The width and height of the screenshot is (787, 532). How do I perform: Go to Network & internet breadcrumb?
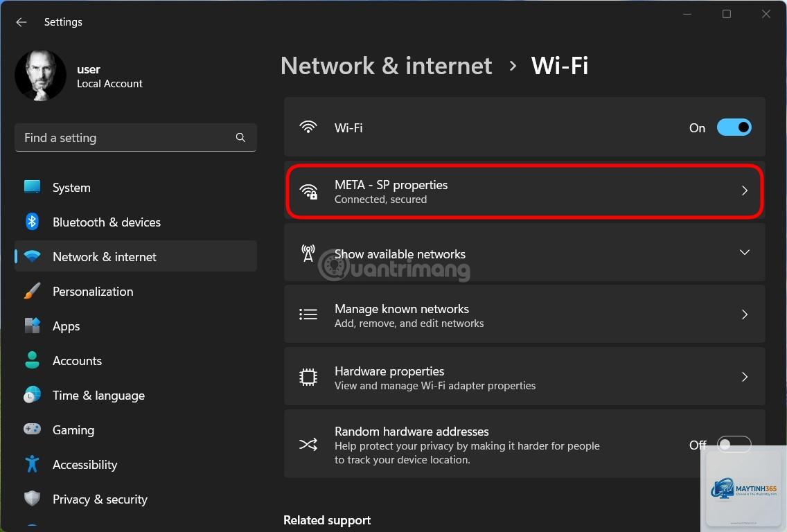tap(386, 66)
